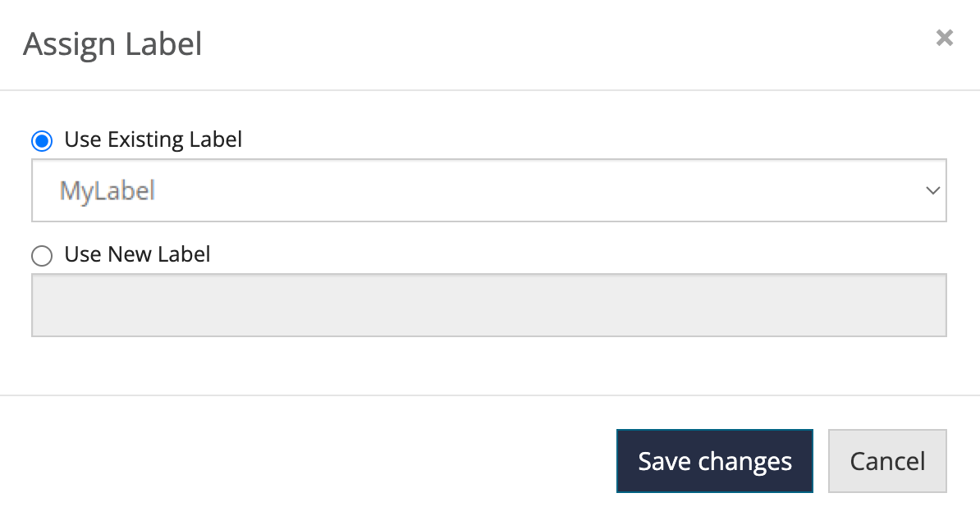Screen dimensions: 980x525
Task: Click the 'Use New Label' option text
Action: coord(137,255)
